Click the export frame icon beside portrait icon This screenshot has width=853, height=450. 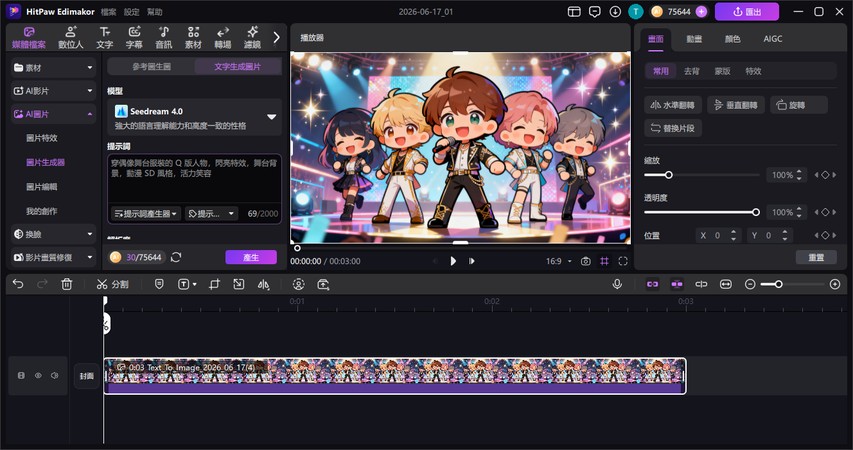tap(323, 284)
